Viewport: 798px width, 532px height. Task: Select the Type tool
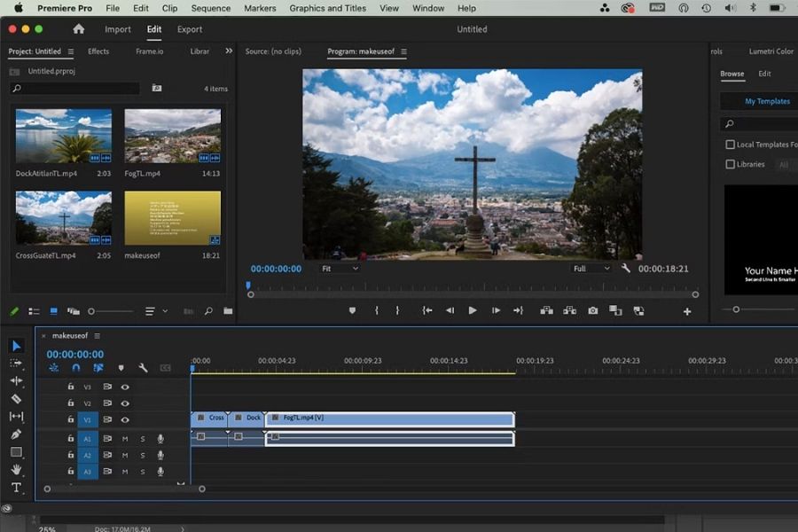[x=16, y=488]
